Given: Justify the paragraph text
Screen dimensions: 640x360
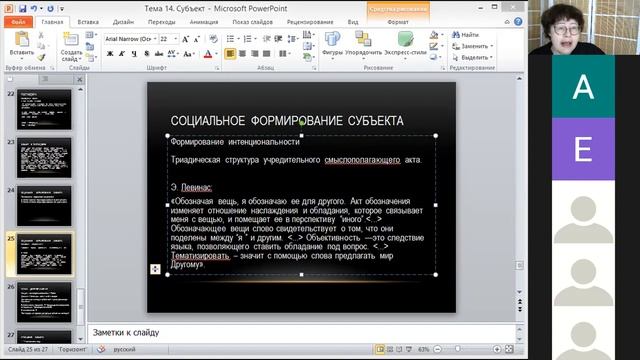Looking at the screenshot, I should click(x=267, y=53).
